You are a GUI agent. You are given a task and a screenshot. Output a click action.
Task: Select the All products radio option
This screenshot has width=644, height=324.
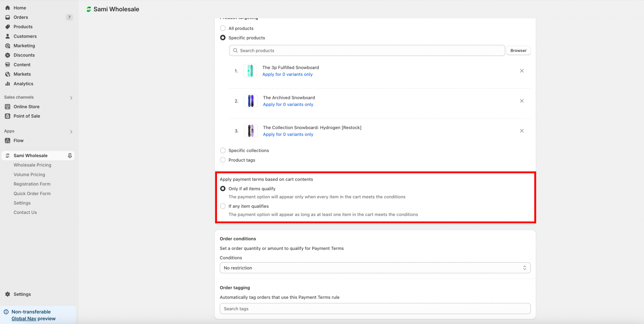tap(223, 28)
